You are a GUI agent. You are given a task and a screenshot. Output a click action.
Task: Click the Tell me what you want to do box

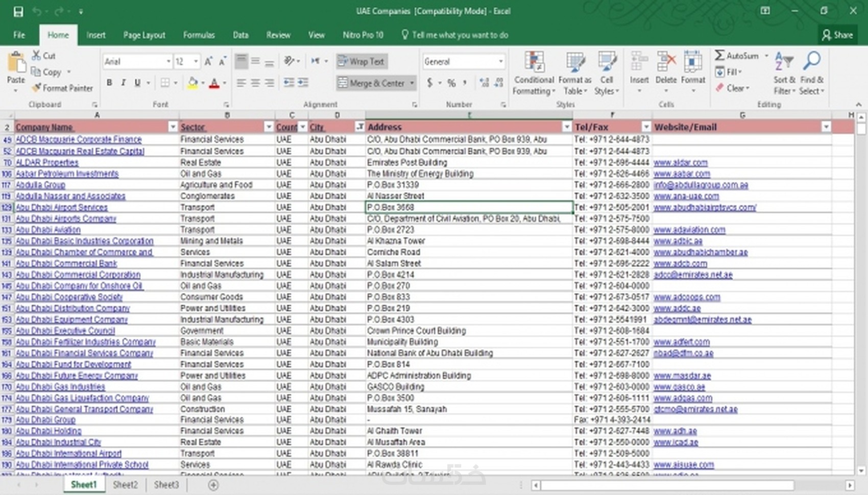(x=455, y=35)
